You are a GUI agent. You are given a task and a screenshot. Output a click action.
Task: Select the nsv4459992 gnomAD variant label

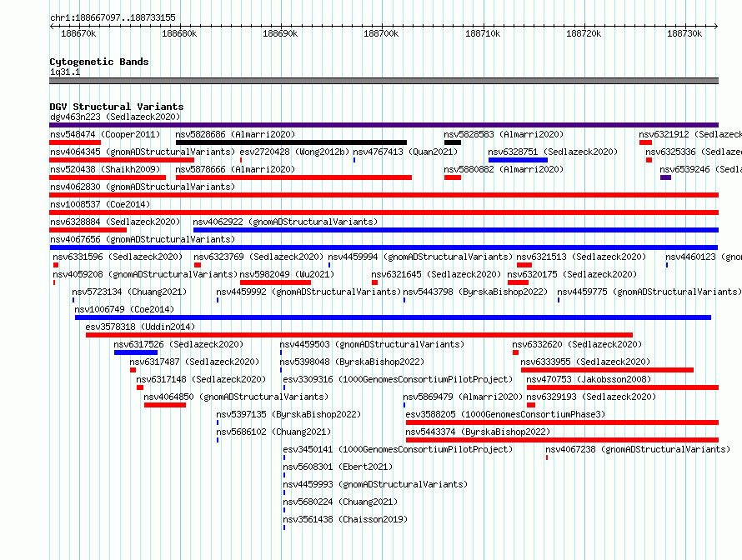pyautogui.click(x=308, y=292)
